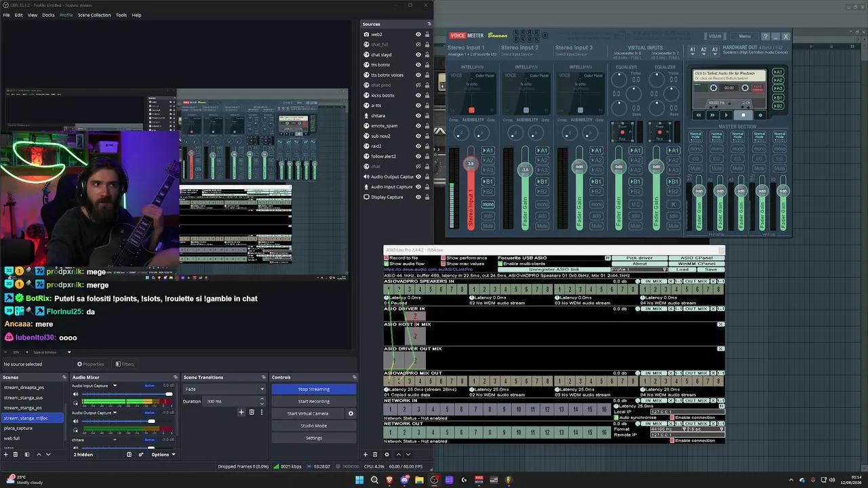Open advanced audio properties gear in mixer

[141, 454]
